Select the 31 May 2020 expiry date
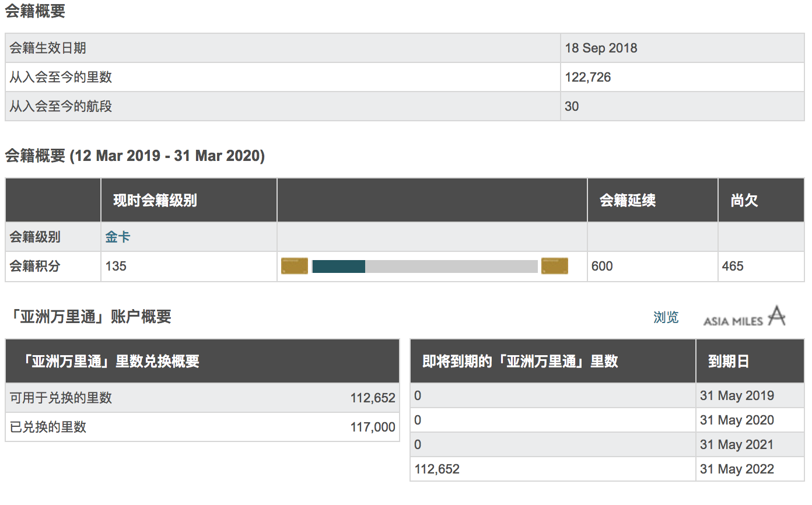 pos(737,420)
